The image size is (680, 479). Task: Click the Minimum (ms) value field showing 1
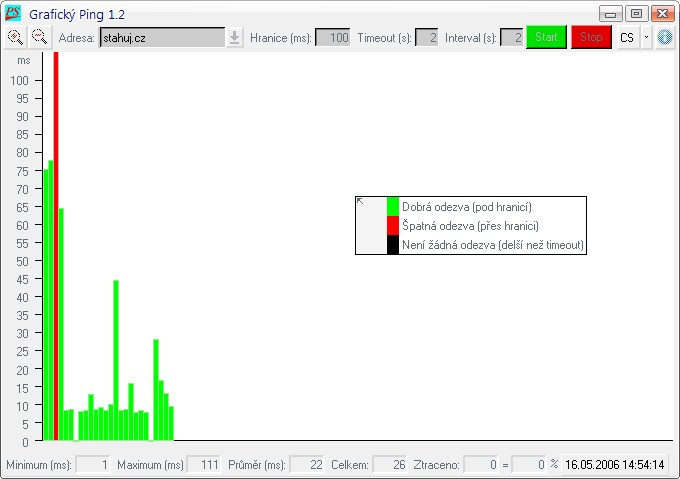pyautogui.click(x=93, y=465)
